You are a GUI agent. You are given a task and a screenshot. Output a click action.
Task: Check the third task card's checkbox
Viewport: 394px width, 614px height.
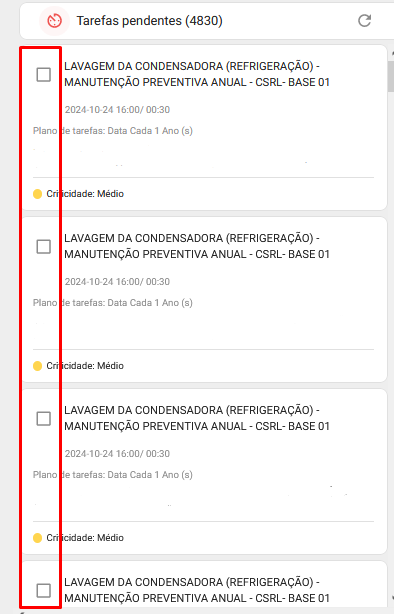(43, 419)
